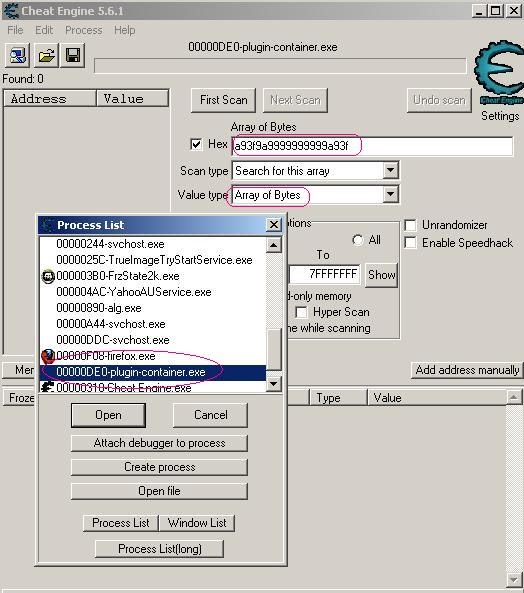Click FrzState2k process icon in list
This screenshot has width=524, height=593.
[x=48, y=276]
